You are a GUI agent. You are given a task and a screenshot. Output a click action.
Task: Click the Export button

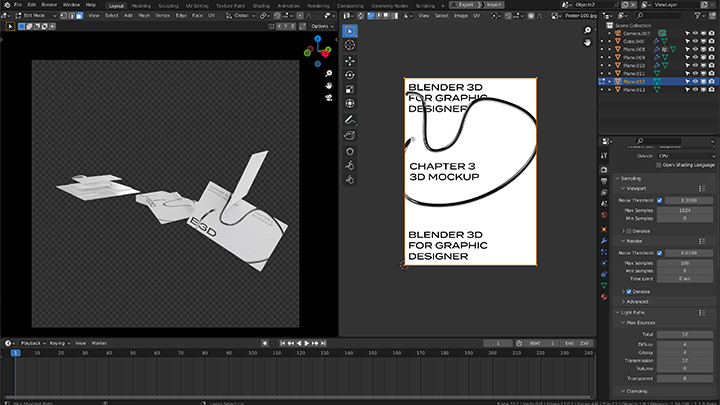(x=463, y=5)
